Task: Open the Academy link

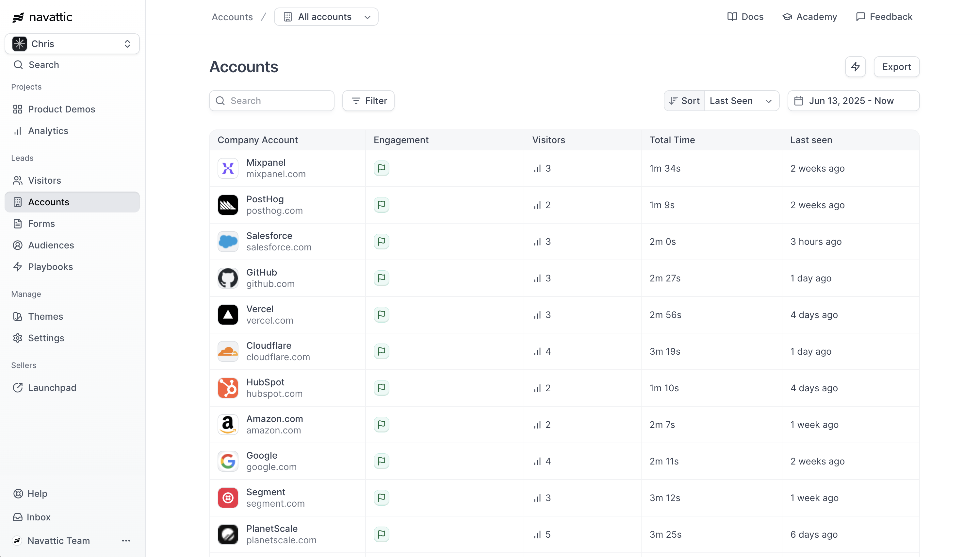Action: tap(809, 17)
